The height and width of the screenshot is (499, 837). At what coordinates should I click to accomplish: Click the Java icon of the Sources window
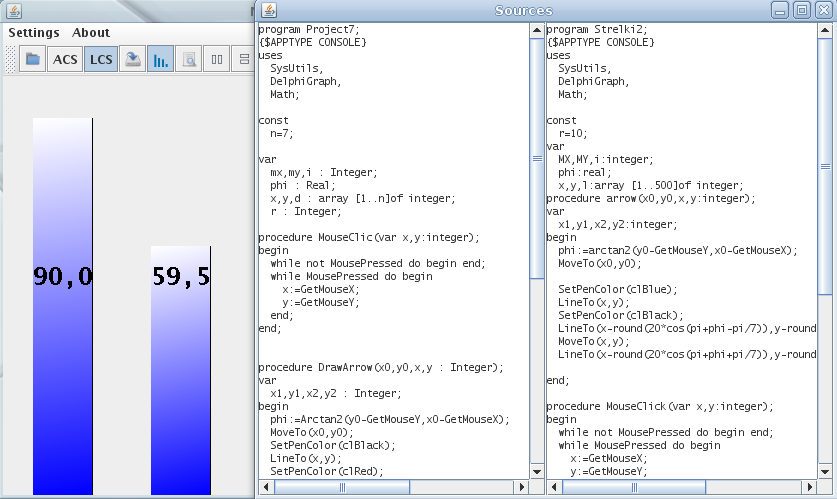tap(270, 10)
